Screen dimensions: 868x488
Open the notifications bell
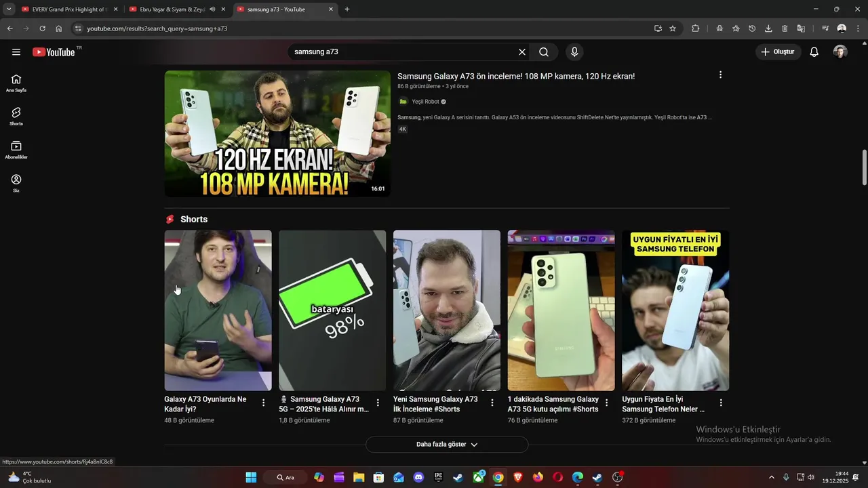click(x=814, y=52)
